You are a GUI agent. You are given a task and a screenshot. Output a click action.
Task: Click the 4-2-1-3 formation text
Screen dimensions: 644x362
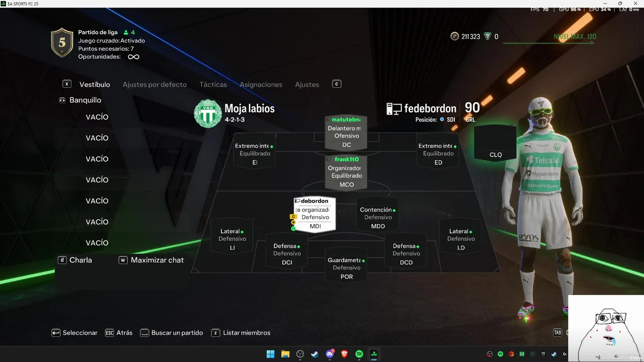click(235, 120)
